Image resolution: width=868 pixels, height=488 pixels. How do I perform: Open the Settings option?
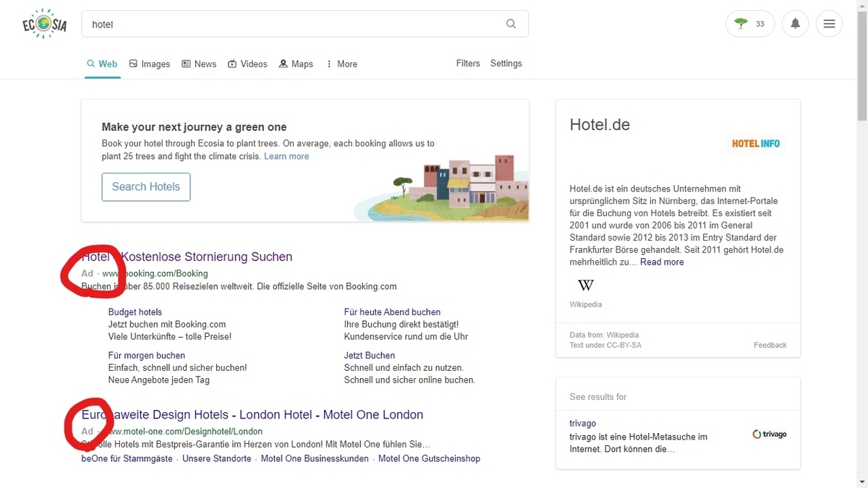[506, 64]
